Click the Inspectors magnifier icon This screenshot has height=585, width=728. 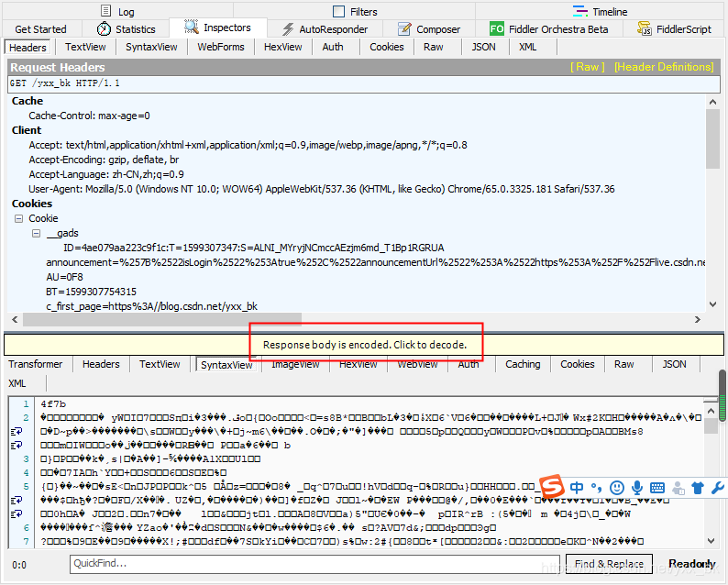tap(192, 27)
